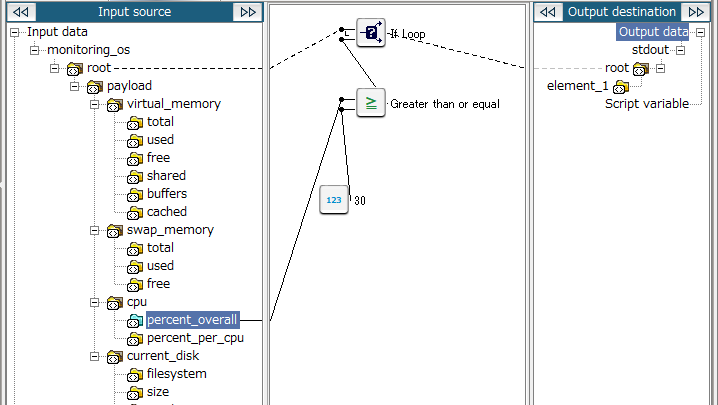Viewport: 718px width, 405px height.
Task: Collapse the stdout node in output tree
Action: tap(681, 50)
